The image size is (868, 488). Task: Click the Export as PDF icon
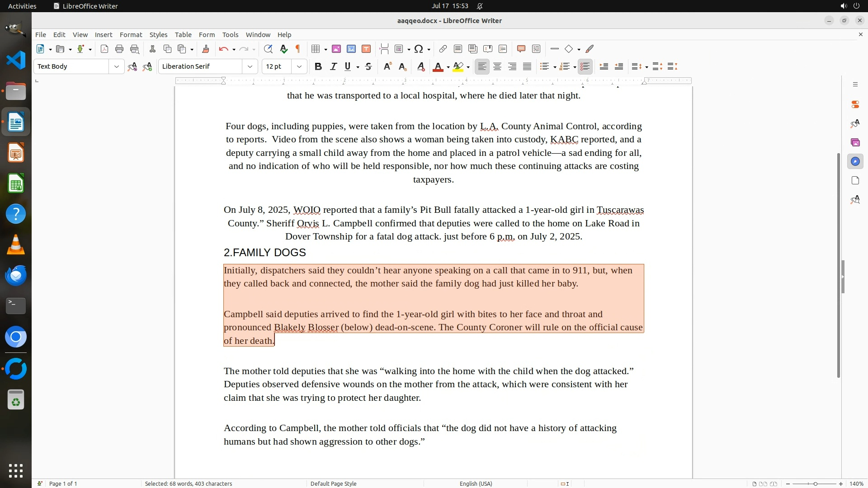pos(104,49)
